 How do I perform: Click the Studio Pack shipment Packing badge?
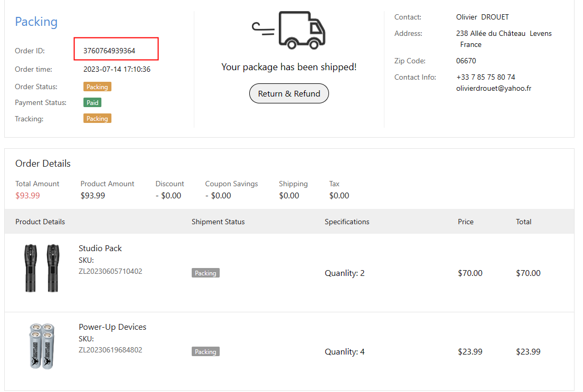(205, 273)
